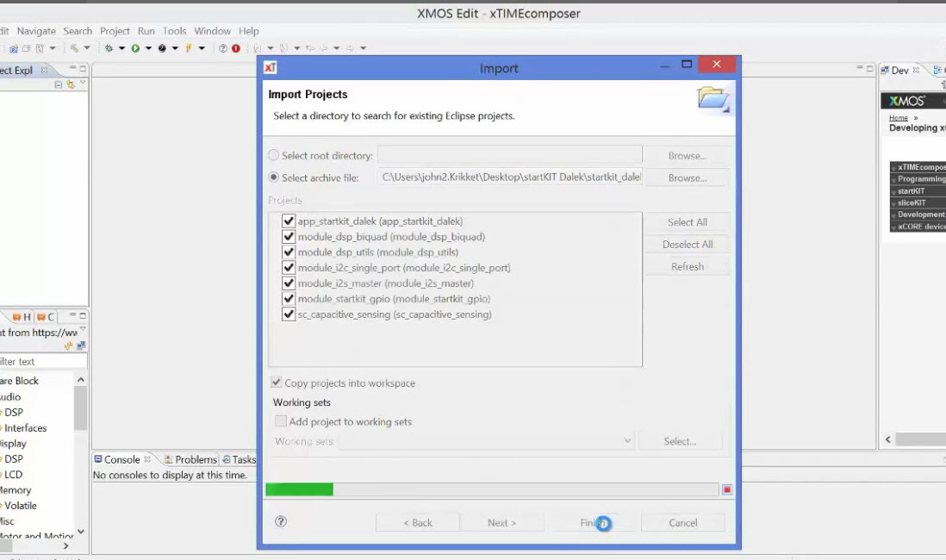
Task: Minimize the Project Explorer panel
Action: tap(72, 67)
